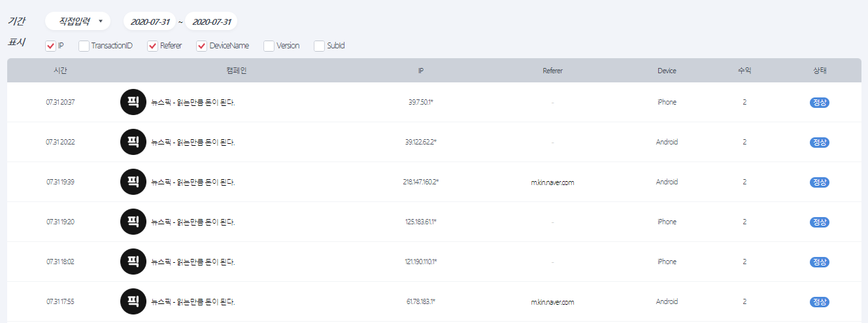868x323 pixels.
Task: Click the time cell 07.31 20:37
Action: click(x=60, y=103)
